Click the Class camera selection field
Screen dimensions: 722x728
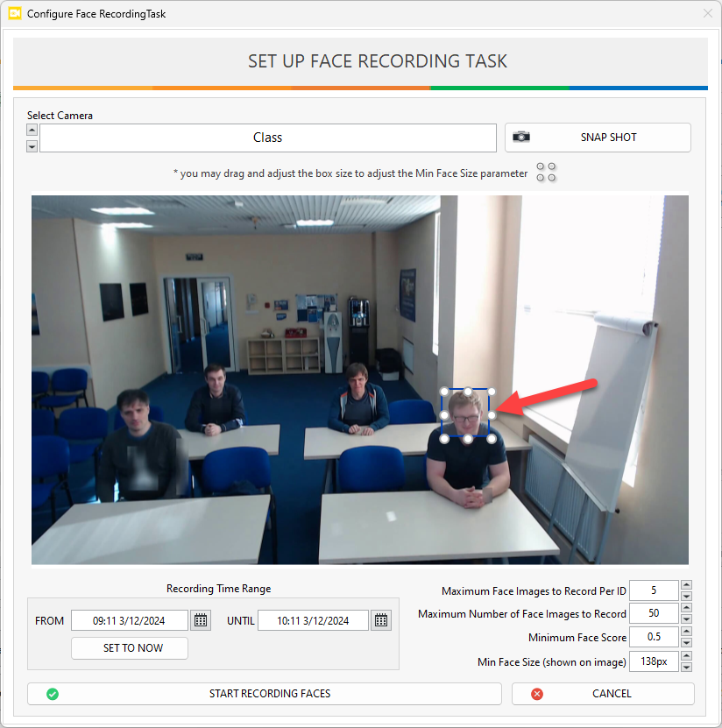[x=268, y=138]
